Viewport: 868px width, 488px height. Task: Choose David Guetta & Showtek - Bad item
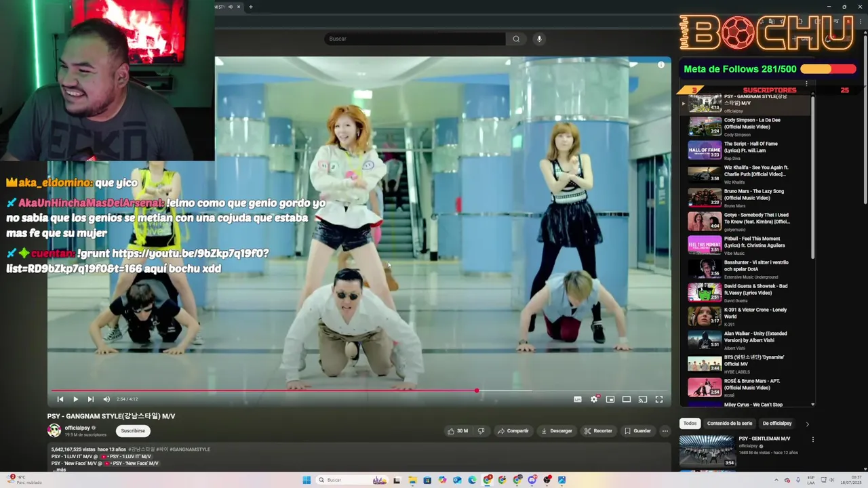pyautogui.click(x=745, y=292)
